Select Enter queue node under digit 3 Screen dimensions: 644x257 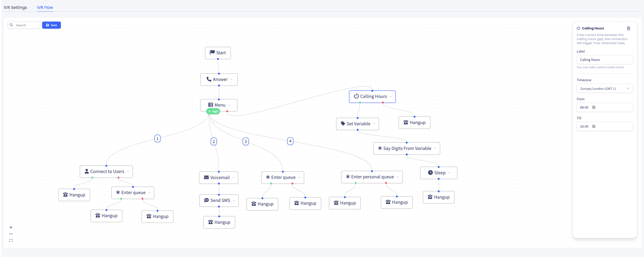(x=283, y=177)
